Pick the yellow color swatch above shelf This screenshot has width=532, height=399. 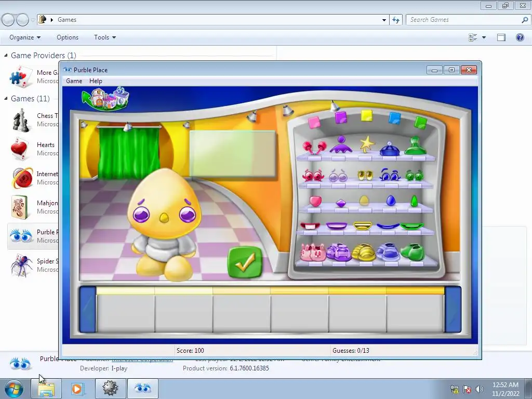click(366, 116)
